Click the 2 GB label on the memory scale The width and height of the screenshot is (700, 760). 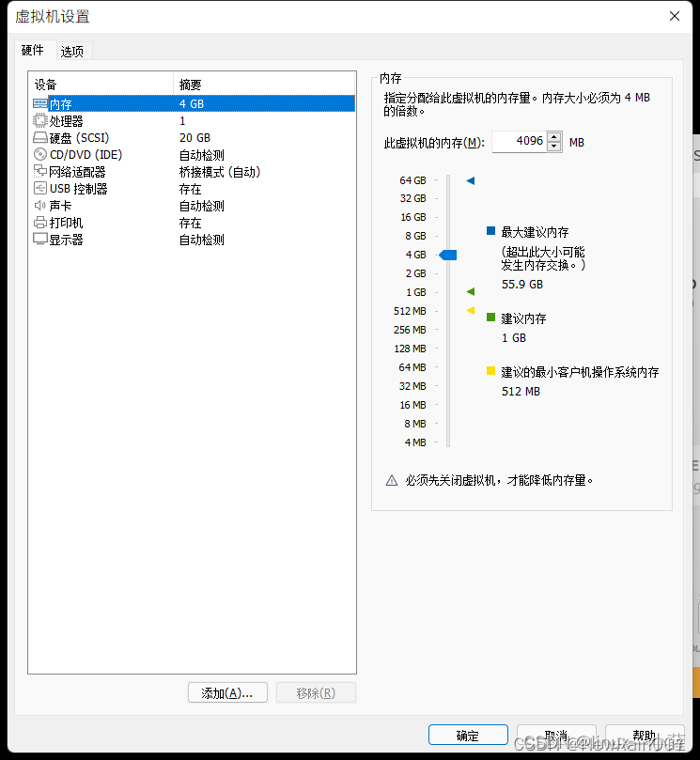tap(416, 273)
